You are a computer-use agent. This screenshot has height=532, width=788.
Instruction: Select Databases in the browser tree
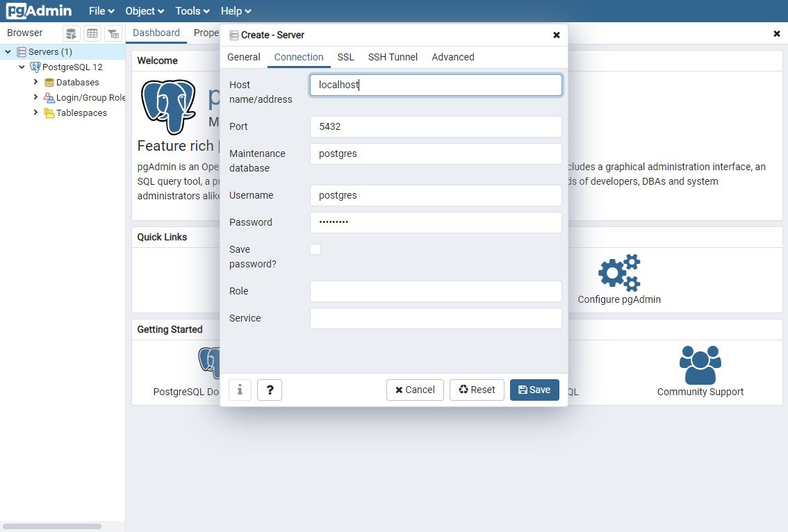[77, 83]
